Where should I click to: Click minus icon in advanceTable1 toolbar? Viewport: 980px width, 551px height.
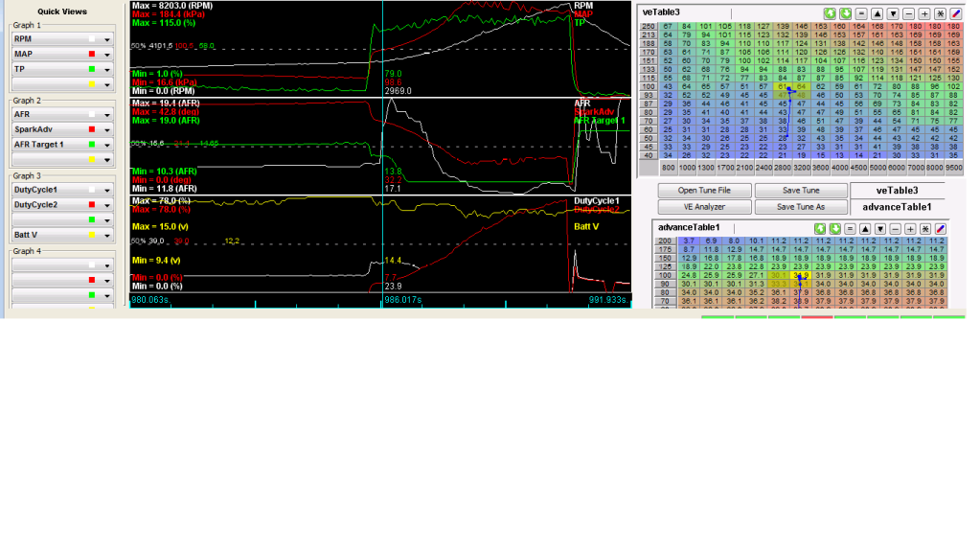tap(895, 229)
